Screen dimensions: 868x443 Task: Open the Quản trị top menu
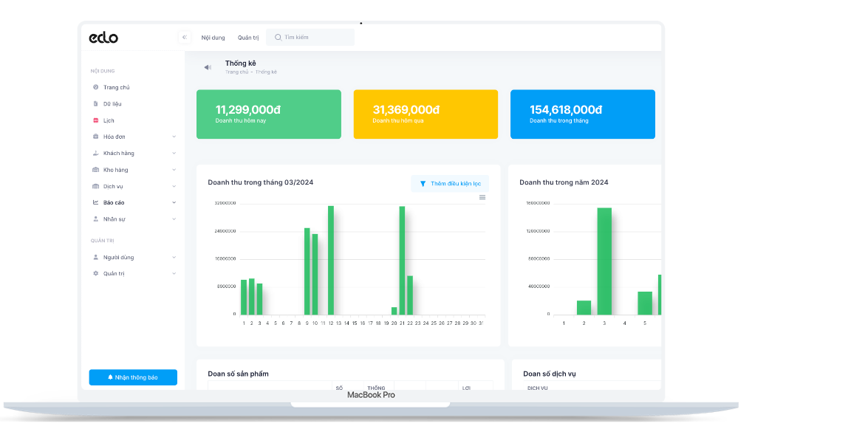coord(248,38)
